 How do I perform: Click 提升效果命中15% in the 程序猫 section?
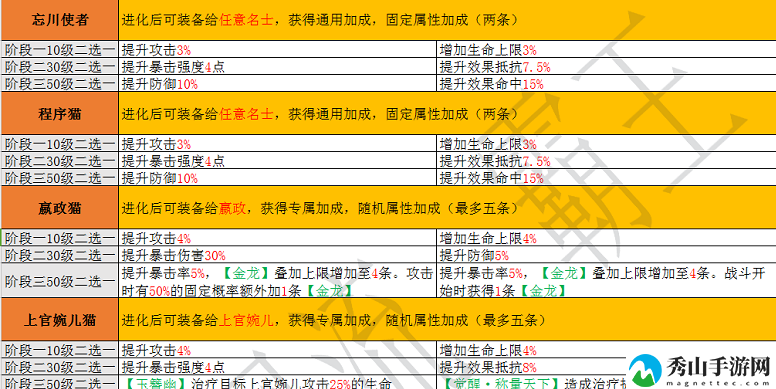pyautogui.click(x=607, y=178)
